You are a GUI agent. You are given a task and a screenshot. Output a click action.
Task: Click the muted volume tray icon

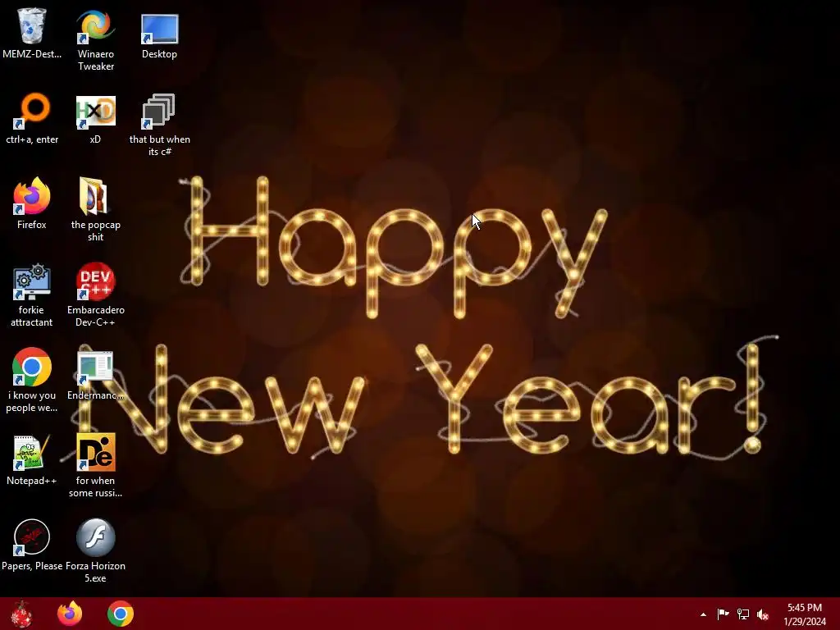click(763, 614)
